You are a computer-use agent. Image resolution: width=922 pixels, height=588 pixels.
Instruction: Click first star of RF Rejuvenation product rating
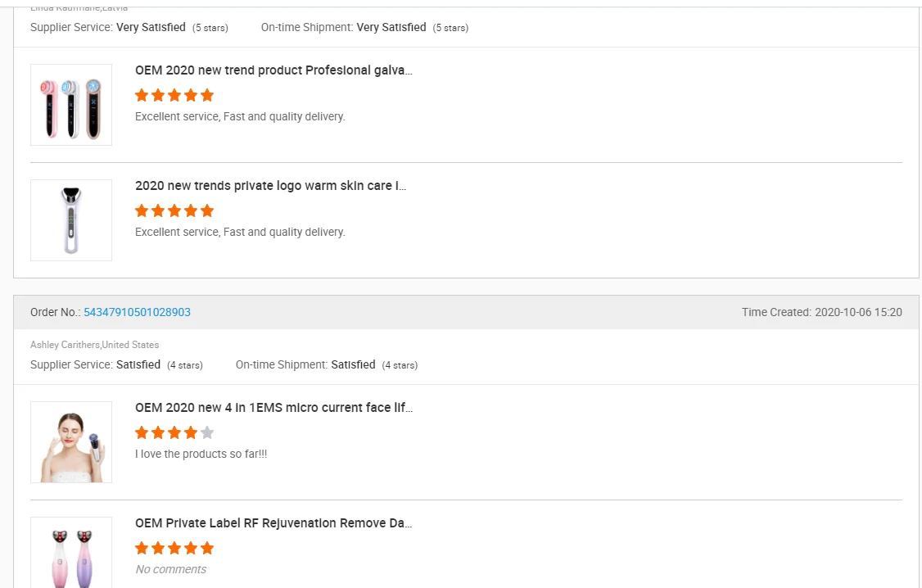[142, 548]
